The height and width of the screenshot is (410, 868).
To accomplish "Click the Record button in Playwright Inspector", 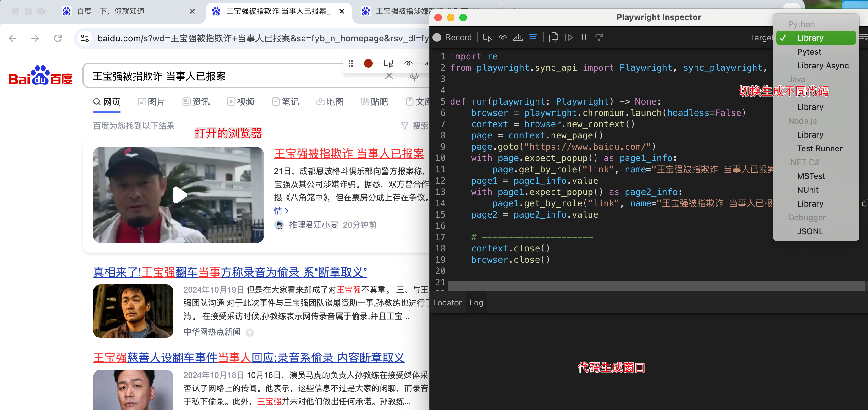I will pyautogui.click(x=452, y=37).
